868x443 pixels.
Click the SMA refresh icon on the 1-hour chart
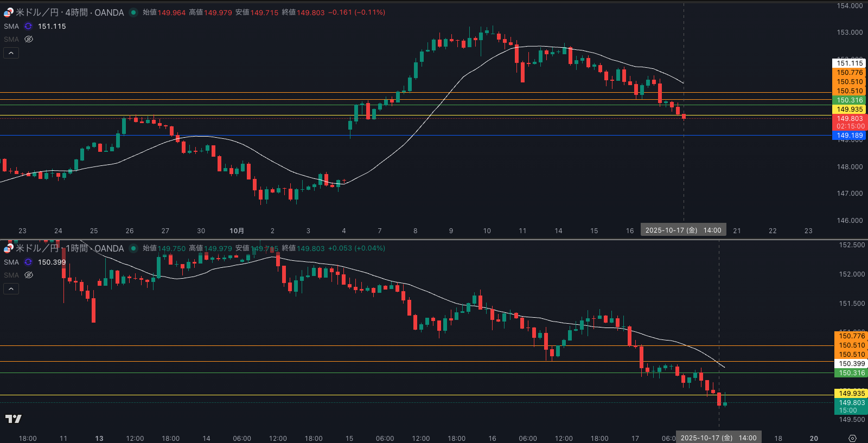point(28,262)
